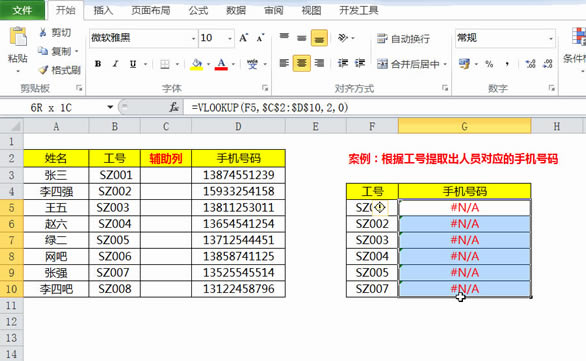Select cell SZ008
This screenshot has width=586, height=361.
[115, 289]
